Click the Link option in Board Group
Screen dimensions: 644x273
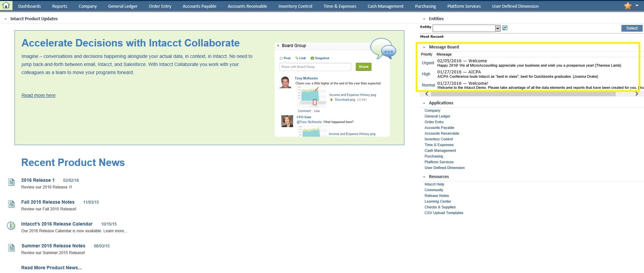point(301,58)
